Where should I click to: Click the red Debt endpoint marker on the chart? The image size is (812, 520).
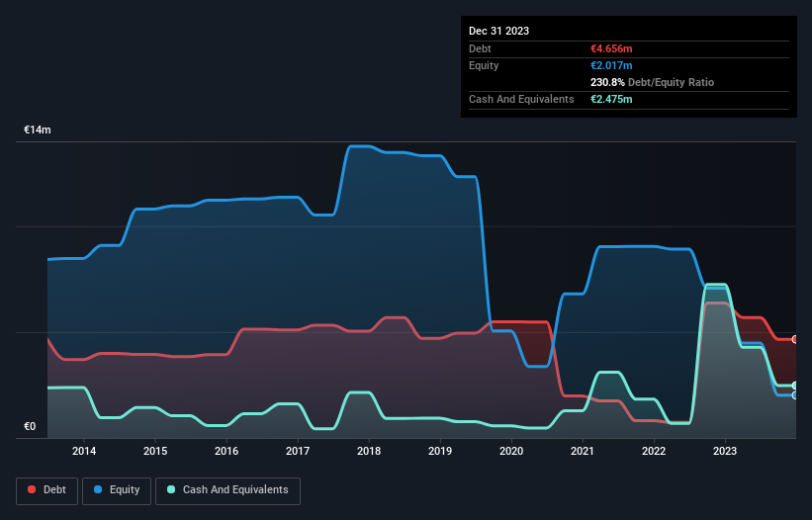[795, 339]
